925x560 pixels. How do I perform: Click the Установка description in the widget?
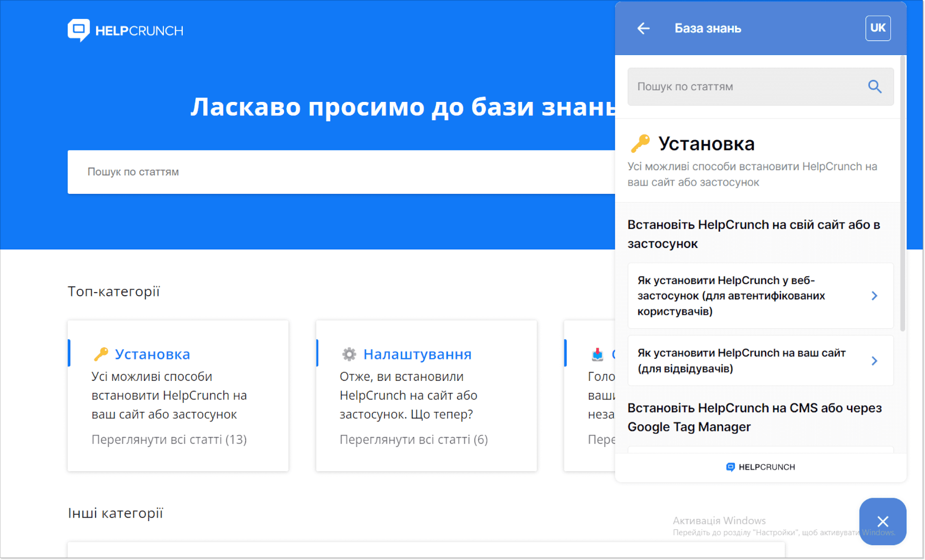click(x=752, y=174)
